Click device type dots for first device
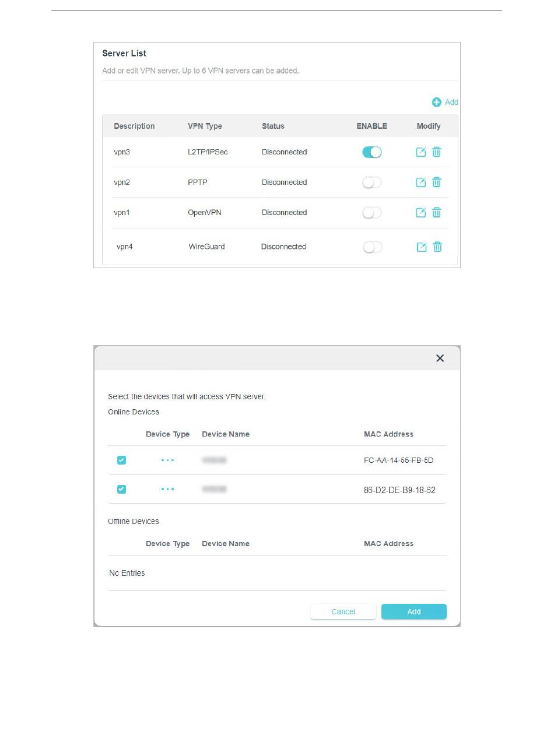The image size is (554, 756). 167,460
